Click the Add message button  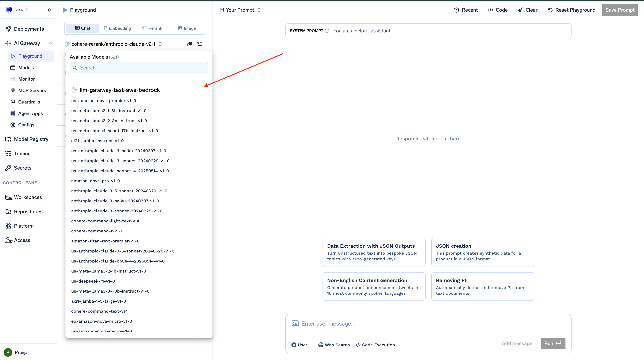(517, 343)
